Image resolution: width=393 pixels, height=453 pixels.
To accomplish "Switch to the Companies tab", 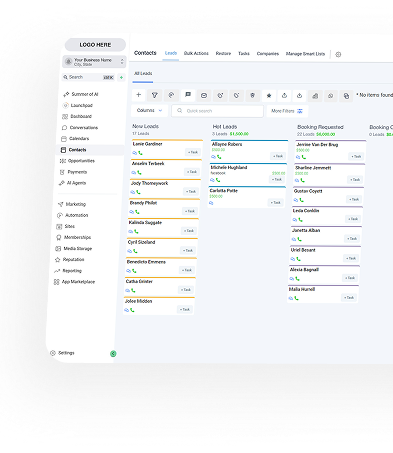I will (268, 54).
